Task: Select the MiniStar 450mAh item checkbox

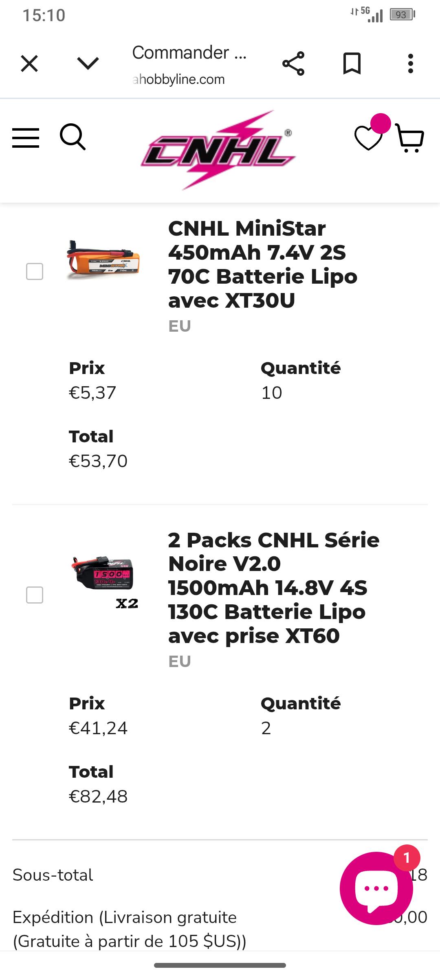Action: coord(35,271)
